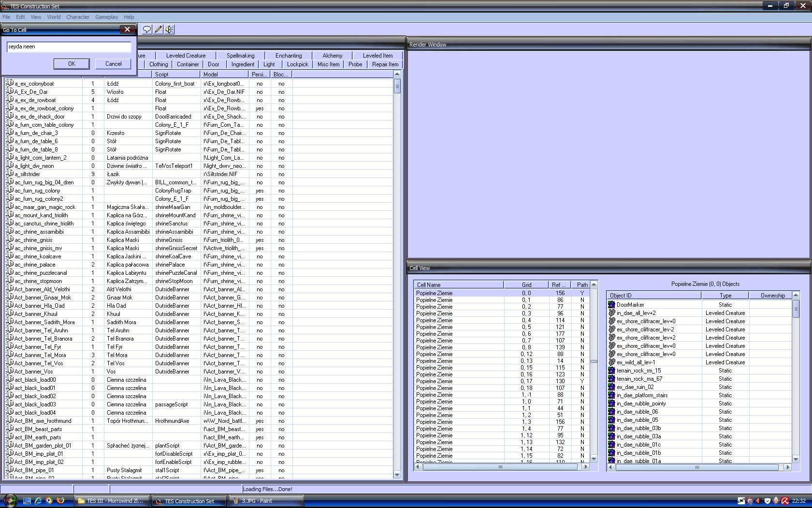The width and height of the screenshot is (812, 508).
Task: Click the cell list vertical scrollbar thumb
Action: pyautogui.click(x=594, y=361)
